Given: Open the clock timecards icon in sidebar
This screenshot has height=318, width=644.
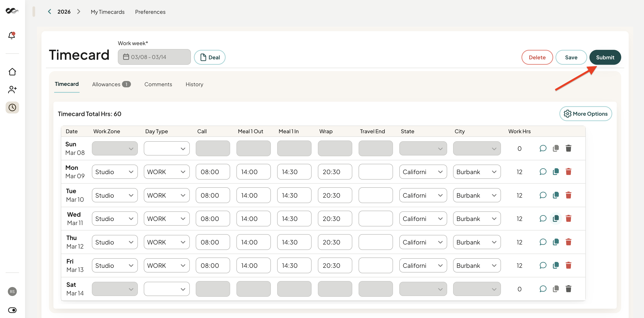Looking at the screenshot, I should tap(12, 107).
